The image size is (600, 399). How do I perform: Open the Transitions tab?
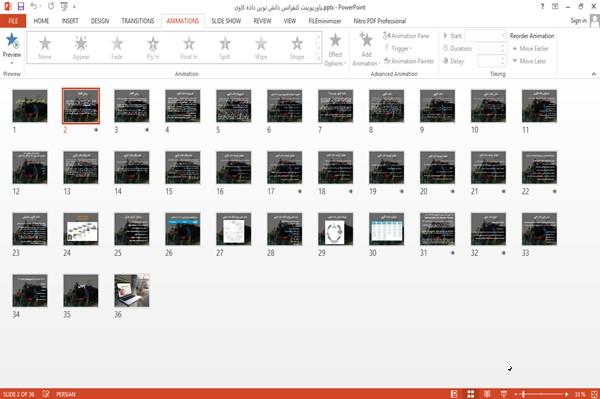pos(138,21)
